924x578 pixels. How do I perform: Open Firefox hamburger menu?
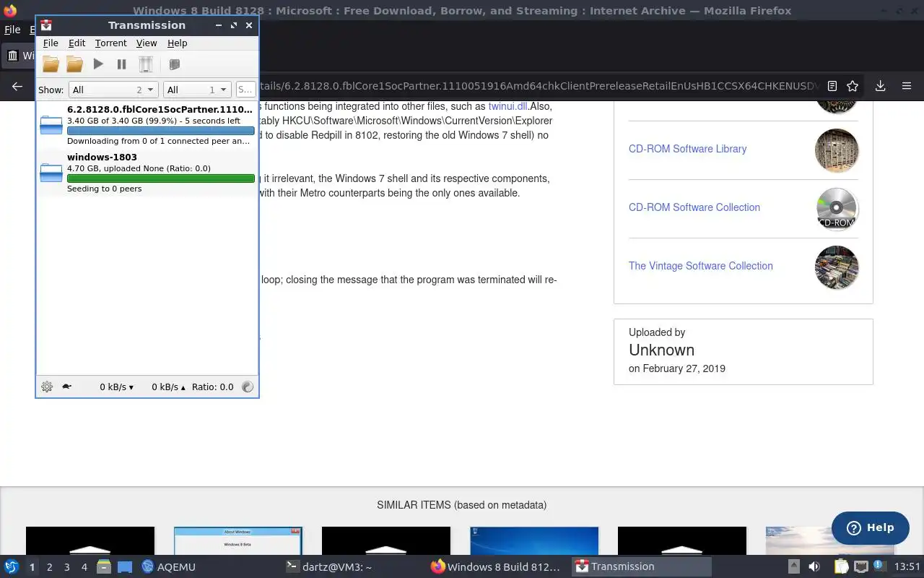point(907,86)
